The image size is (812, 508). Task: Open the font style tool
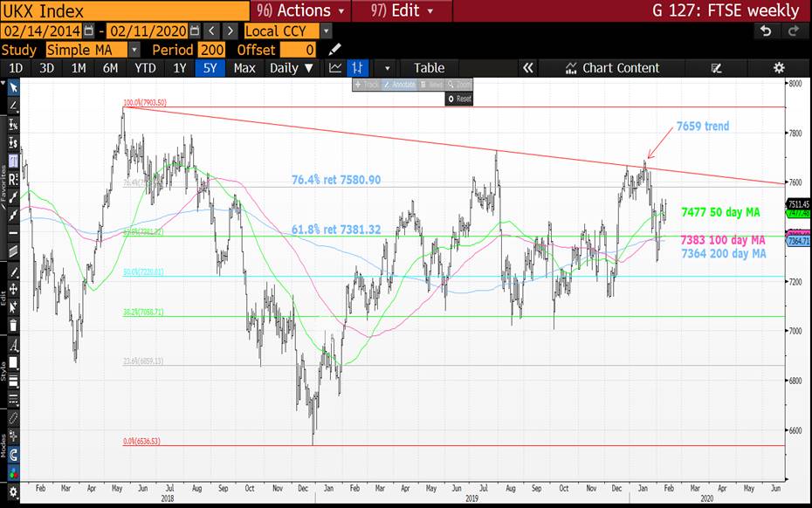tap(13, 345)
